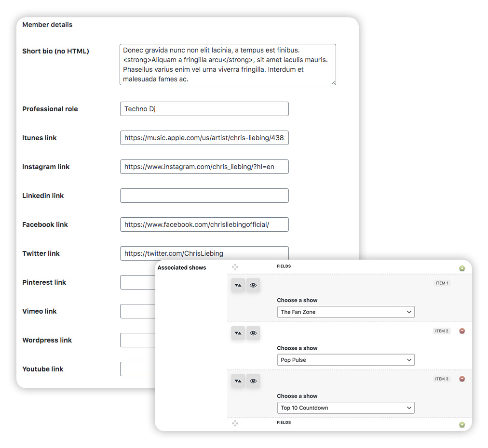
Task: Toggle visibility eye for Item 2
Action: pos(253,333)
